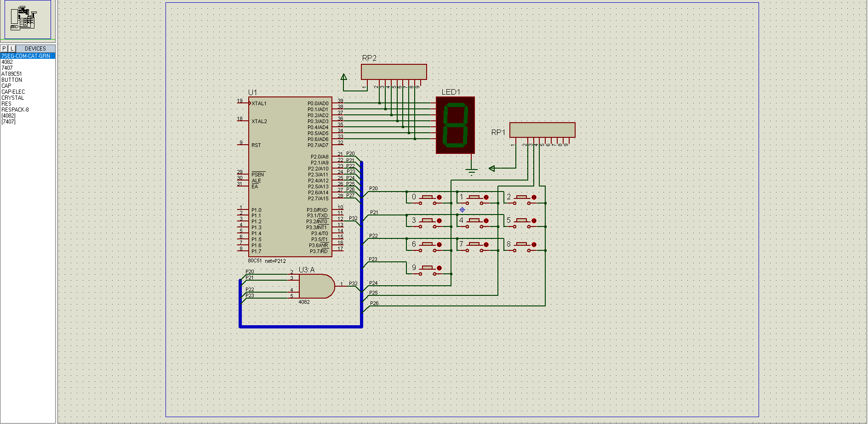Select 7SEG-COM-CAT-GRN in the device list
The width and height of the screenshot is (868, 424).
(x=28, y=56)
